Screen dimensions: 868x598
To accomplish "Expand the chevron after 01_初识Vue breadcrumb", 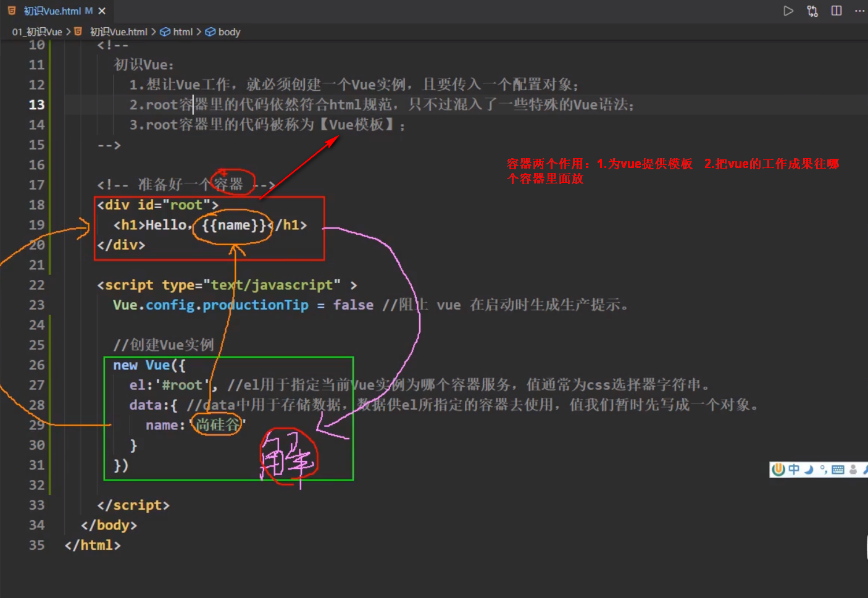I will [x=69, y=32].
